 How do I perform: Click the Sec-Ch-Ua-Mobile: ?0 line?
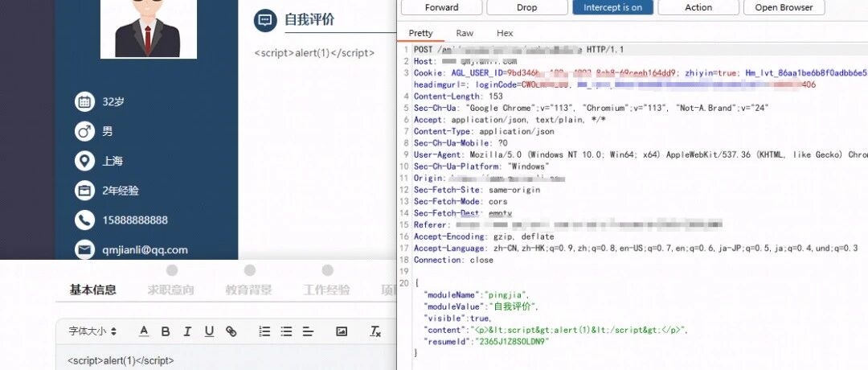(x=461, y=143)
